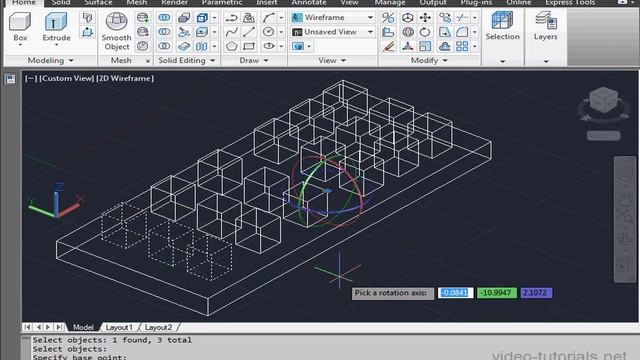This screenshot has width=640, height=360.
Task: Click the Smooth Object mesh tool
Action: point(117,31)
